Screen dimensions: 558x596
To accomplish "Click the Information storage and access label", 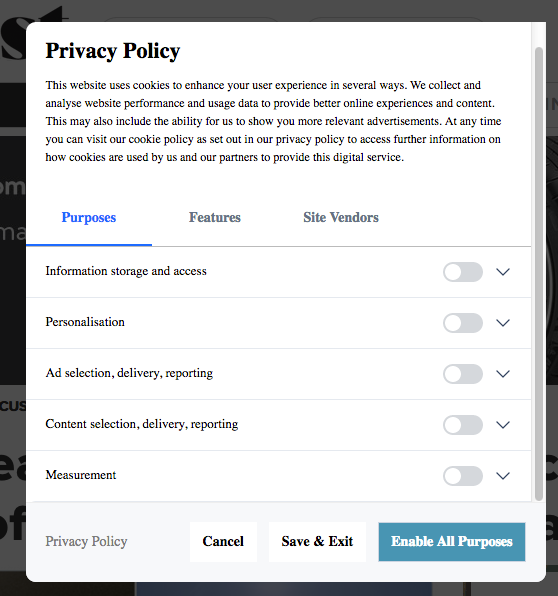I will pos(126,271).
